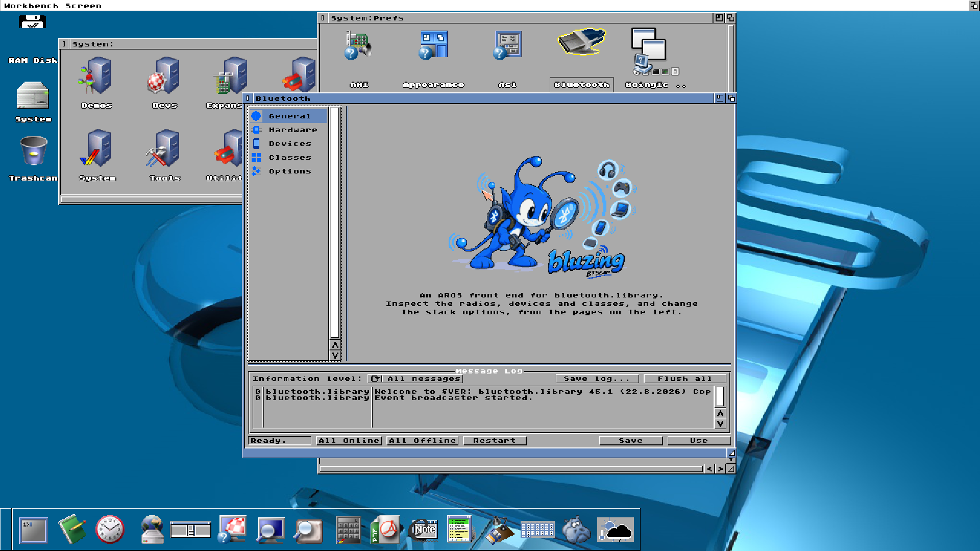Click the sidebar list scroll-down arrow
The height and width of the screenshot is (551, 980).
335,356
